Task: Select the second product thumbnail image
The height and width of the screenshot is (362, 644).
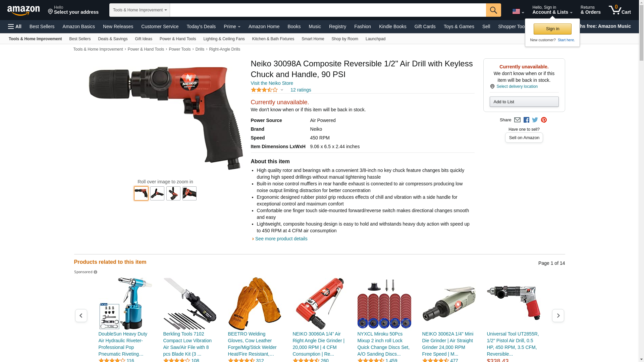Action: (x=157, y=193)
